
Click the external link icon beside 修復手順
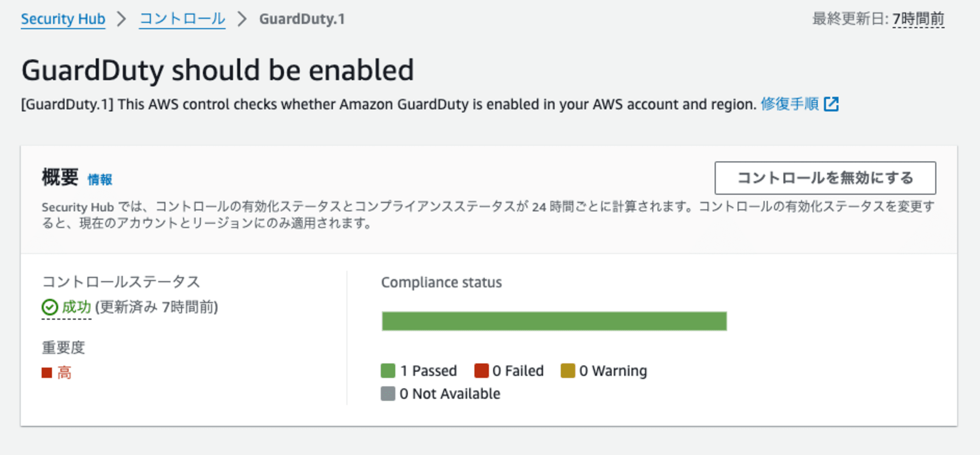[831, 104]
